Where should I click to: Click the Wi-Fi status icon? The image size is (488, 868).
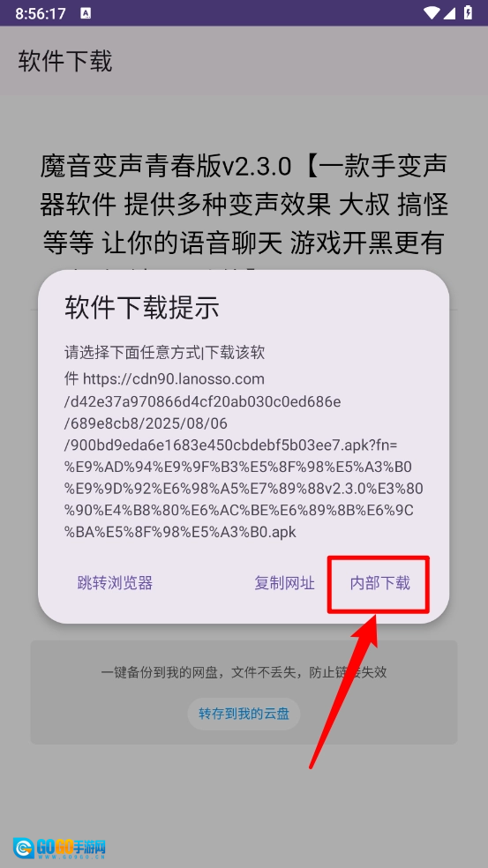pyautogui.click(x=431, y=12)
